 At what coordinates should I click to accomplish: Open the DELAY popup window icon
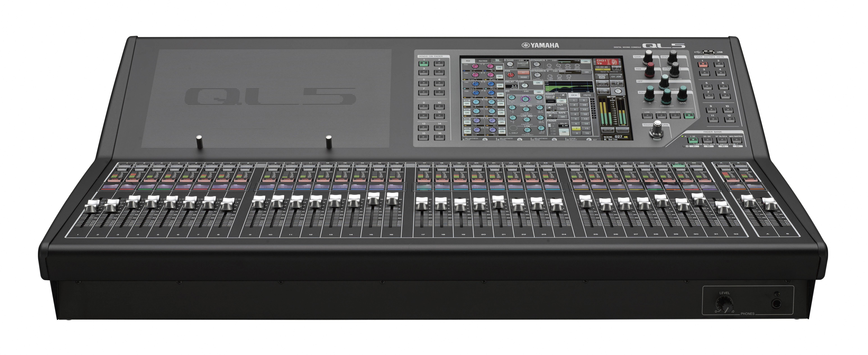(x=517, y=81)
